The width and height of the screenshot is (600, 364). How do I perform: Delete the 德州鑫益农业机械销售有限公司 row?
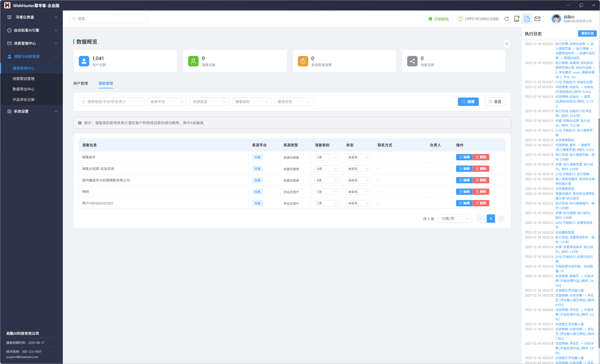pos(481,180)
